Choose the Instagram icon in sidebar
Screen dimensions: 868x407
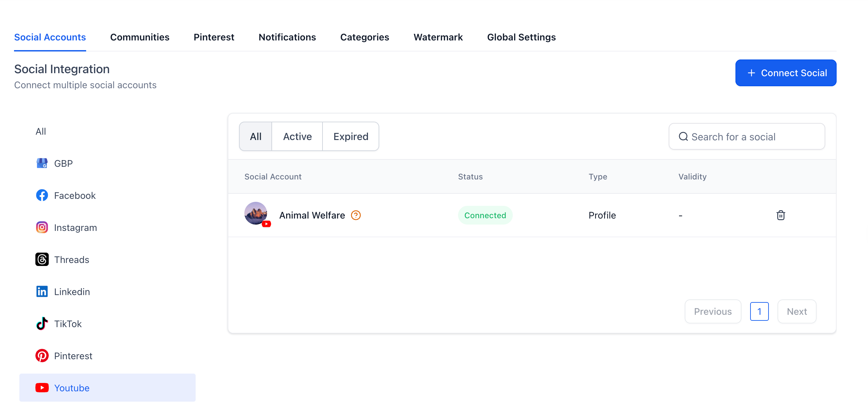coord(42,227)
